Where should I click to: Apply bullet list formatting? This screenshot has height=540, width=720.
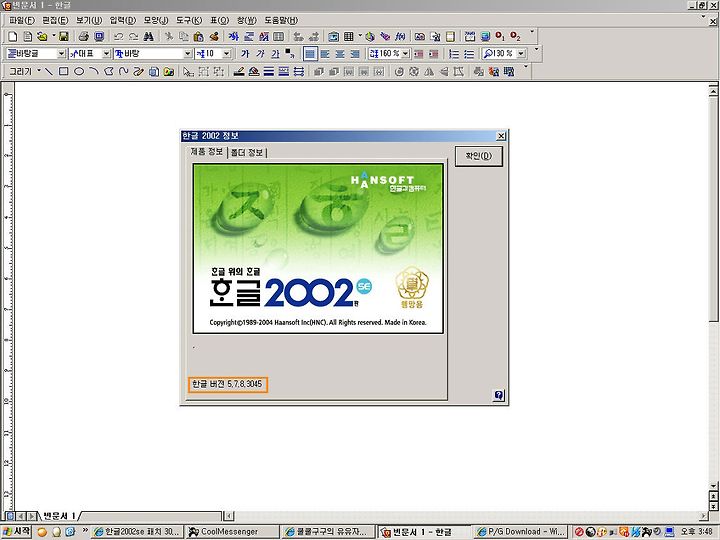point(469,54)
